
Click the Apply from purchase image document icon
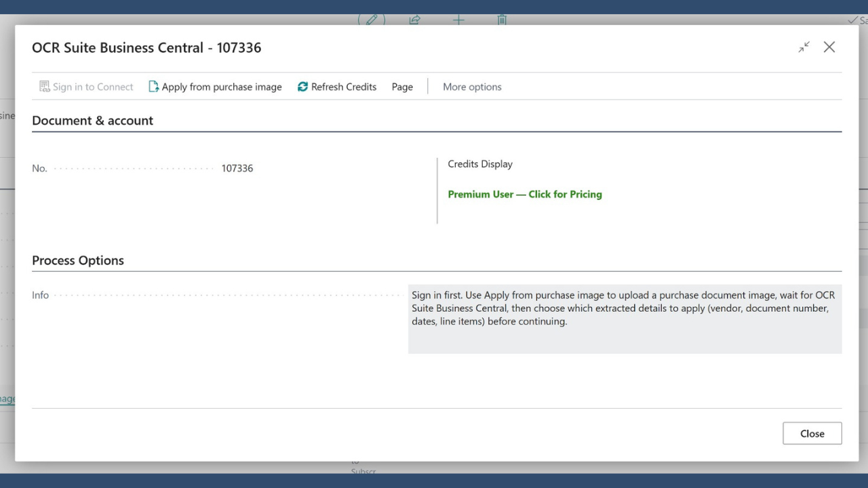[x=153, y=87]
